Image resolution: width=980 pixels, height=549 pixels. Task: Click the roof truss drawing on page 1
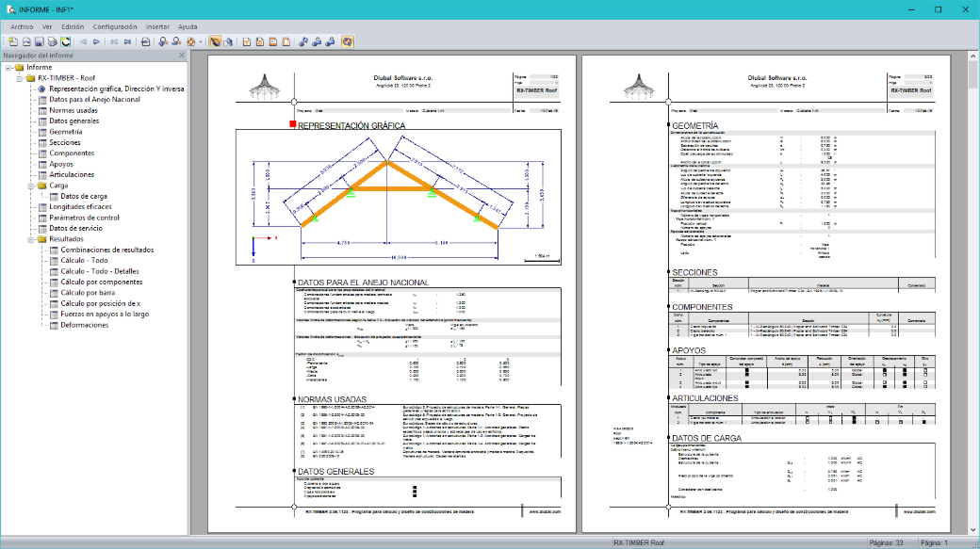coord(398,198)
